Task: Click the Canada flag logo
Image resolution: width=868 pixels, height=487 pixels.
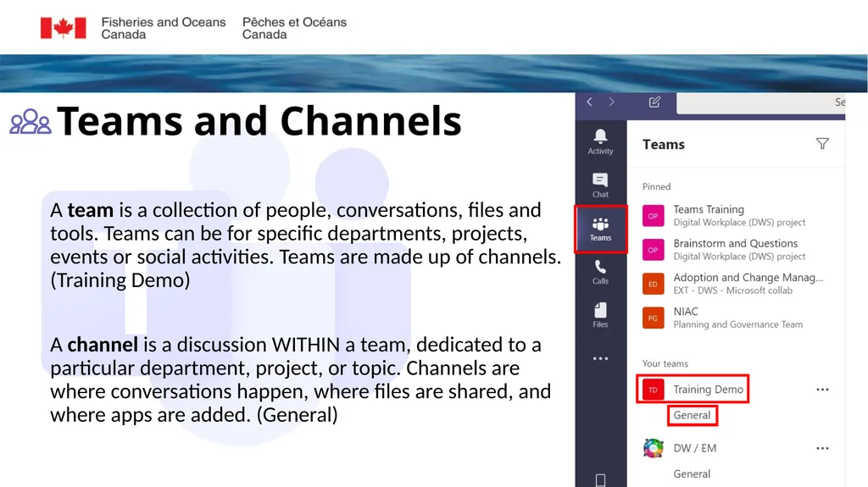Action: pyautogui.click(x=63, y=28)
